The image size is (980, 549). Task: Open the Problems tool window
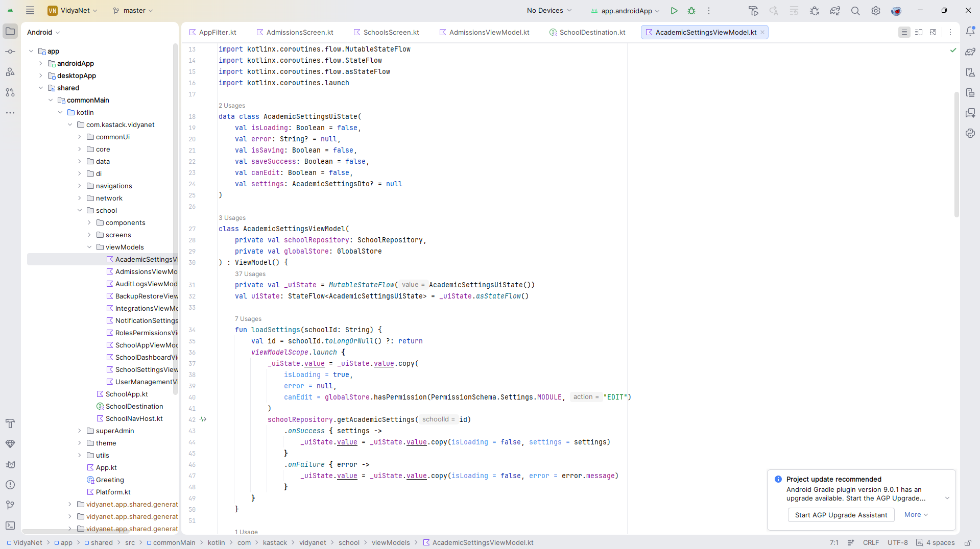click(10, 485)
